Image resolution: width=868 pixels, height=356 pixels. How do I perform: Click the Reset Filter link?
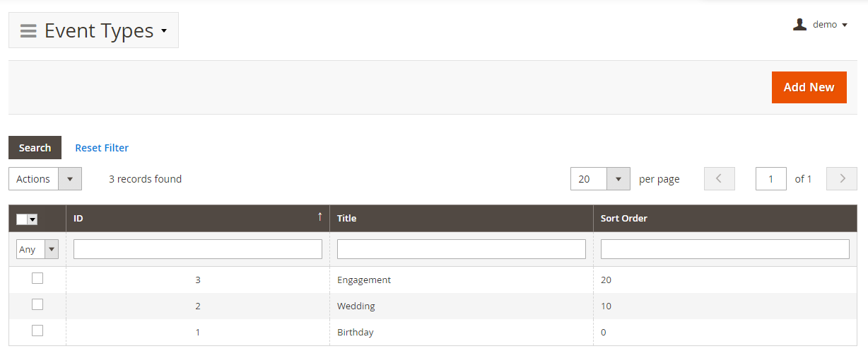point(102,148)
